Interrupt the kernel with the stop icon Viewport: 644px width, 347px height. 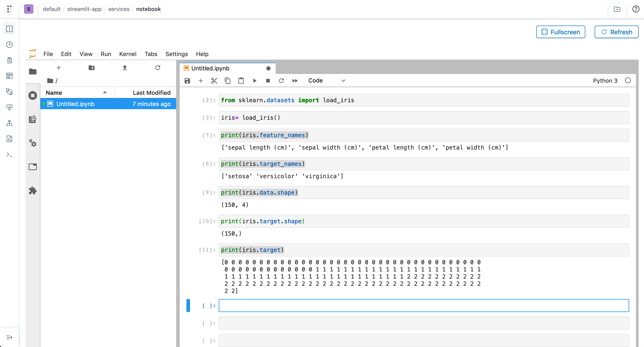[268, 80]
